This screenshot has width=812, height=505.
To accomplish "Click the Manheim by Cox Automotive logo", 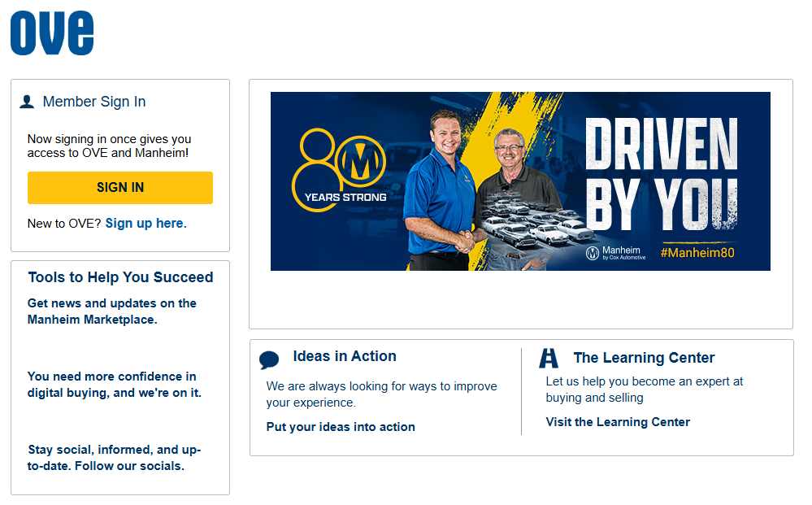I will click(616, 253).
